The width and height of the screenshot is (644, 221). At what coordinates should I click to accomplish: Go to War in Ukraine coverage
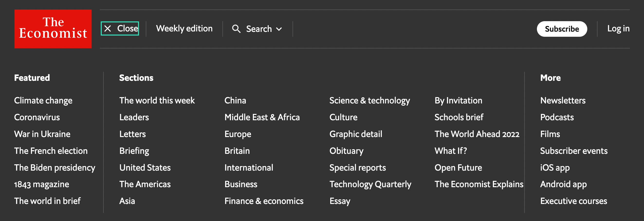tap(42, 134)
